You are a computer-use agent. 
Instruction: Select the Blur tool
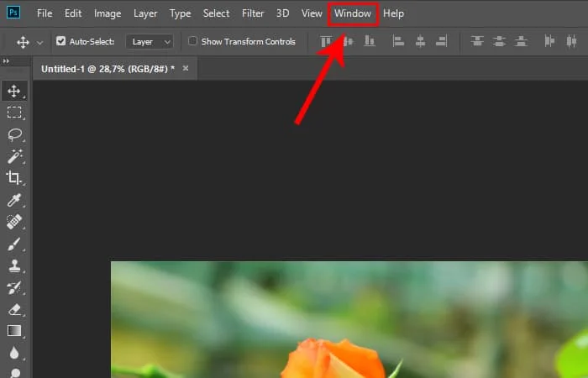14,353
